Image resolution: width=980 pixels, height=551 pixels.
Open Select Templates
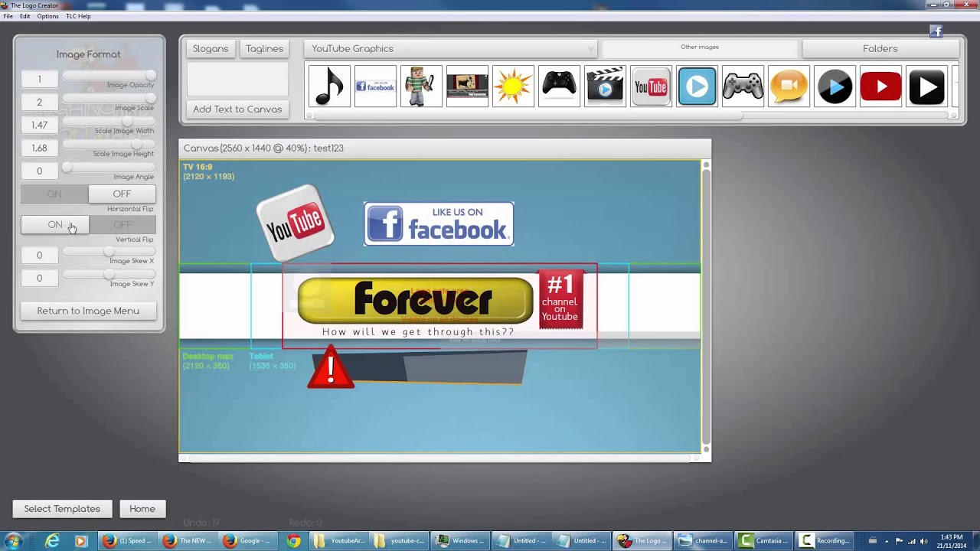point(62,509)
